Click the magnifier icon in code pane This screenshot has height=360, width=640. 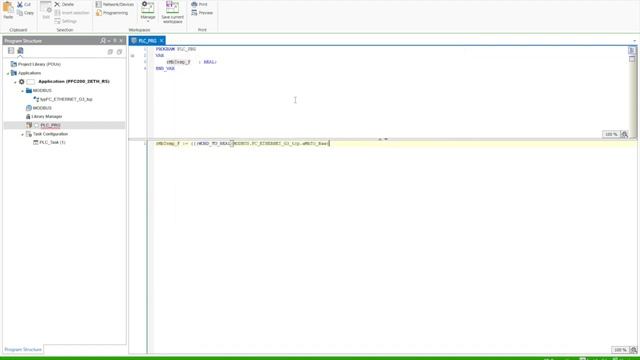coord(633,350)
